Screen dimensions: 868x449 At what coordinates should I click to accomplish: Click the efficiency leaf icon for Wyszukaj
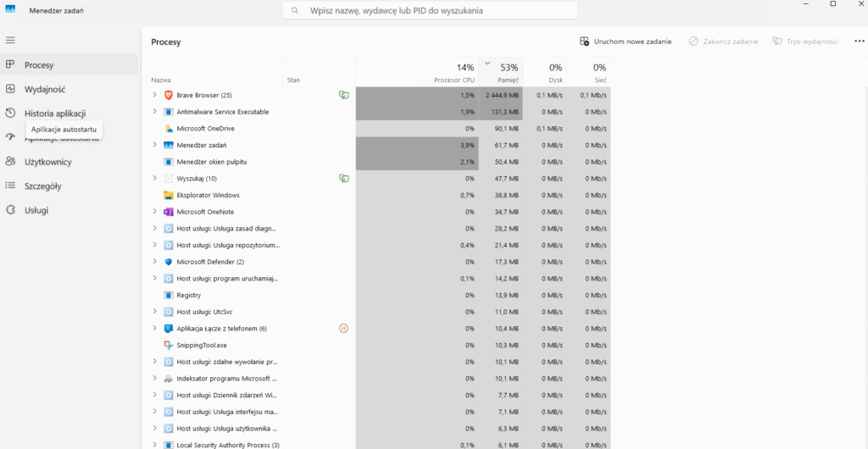(344, 179)
